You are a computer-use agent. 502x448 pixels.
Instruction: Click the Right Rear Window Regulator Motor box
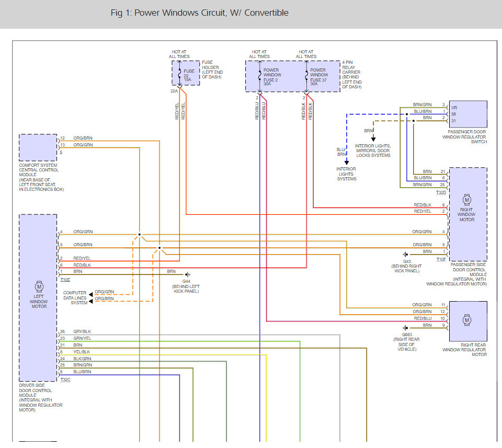(468, 321)
